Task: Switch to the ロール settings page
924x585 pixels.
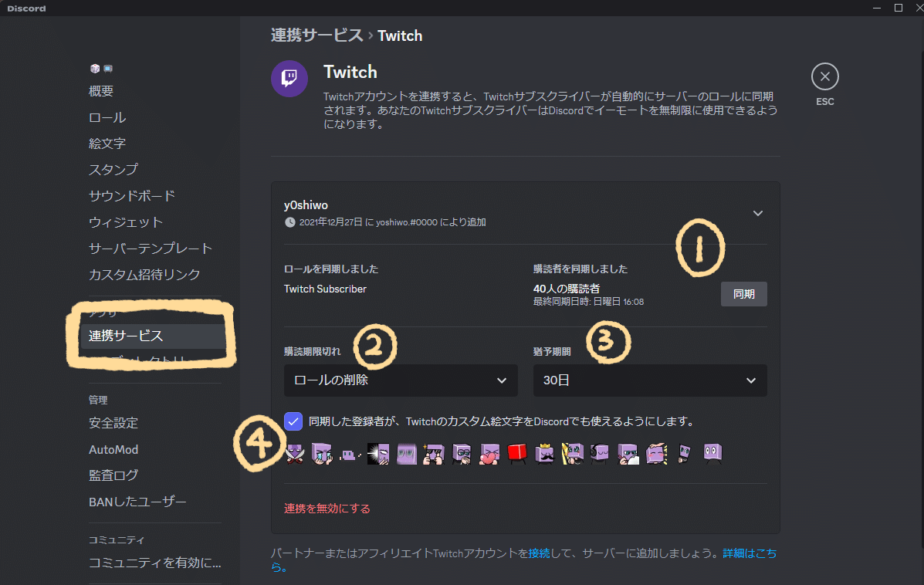Action: [x=107, y=117]
